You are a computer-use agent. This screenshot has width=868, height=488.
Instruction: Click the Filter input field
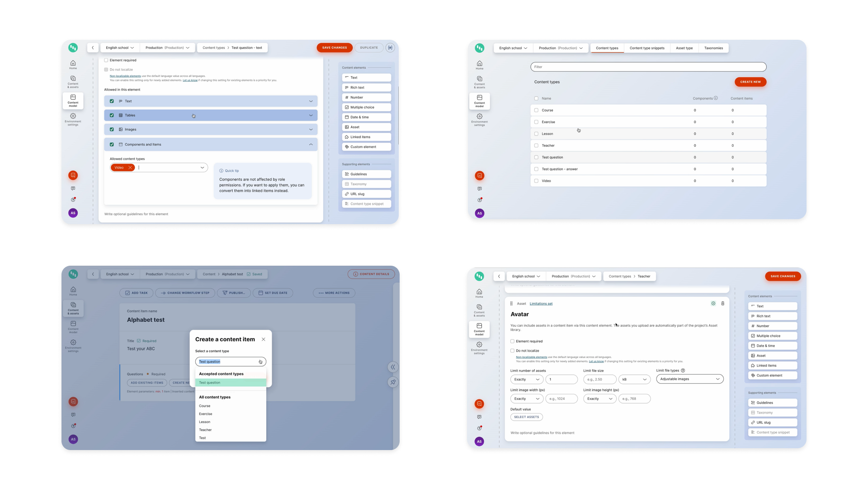click(x=648, y=67)
